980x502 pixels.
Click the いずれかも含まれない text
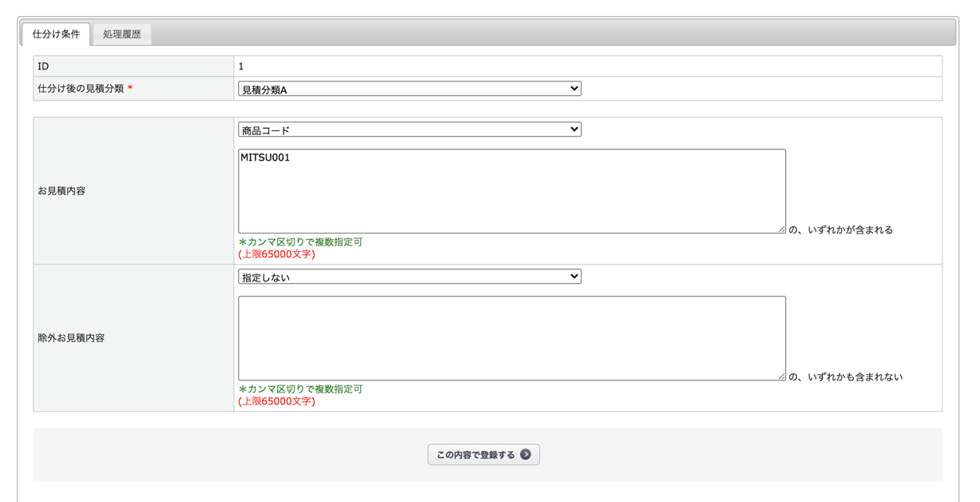pos(846,377)
